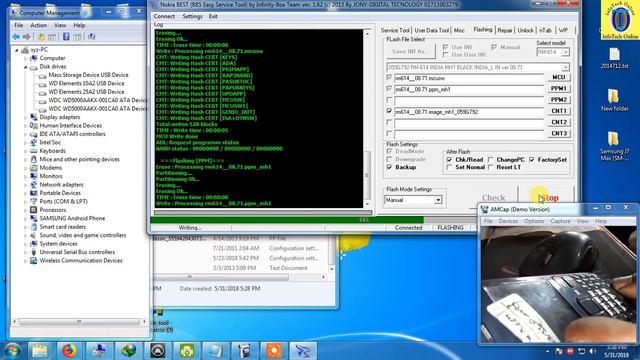Open Action menu in Computer Management
640x360 pixels.
point(38,25)
